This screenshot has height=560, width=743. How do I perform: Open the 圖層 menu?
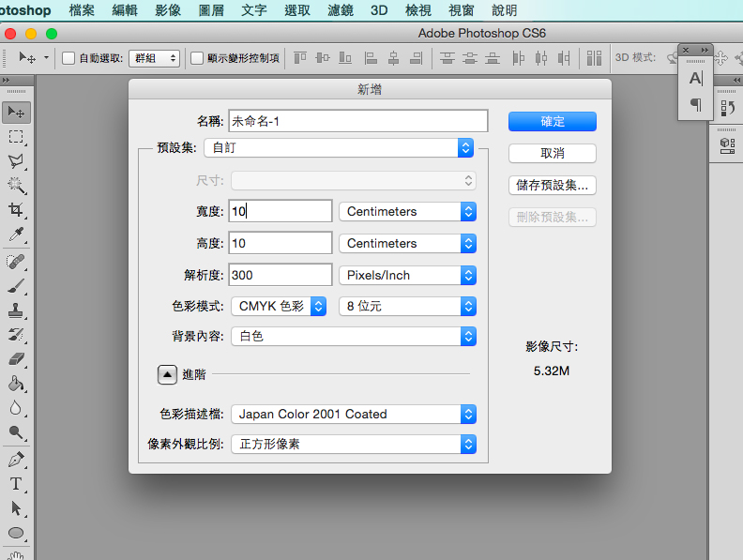click(x=211, y=10)
